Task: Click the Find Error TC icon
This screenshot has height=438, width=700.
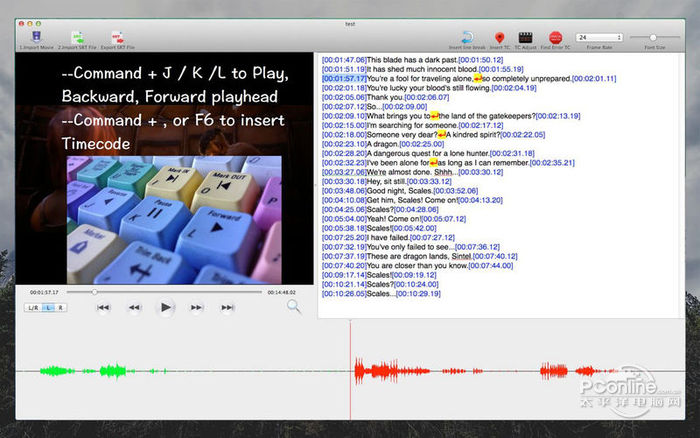Action: [x=555, y=37]
